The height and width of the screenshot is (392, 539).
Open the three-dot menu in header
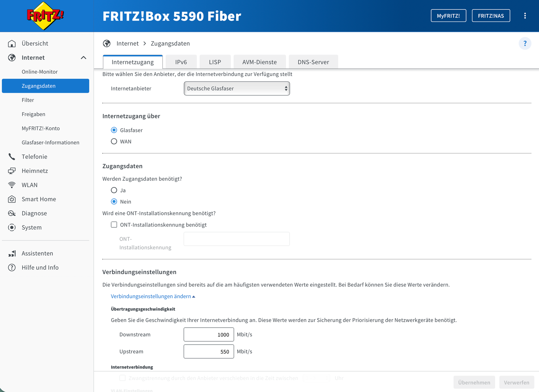525,16
